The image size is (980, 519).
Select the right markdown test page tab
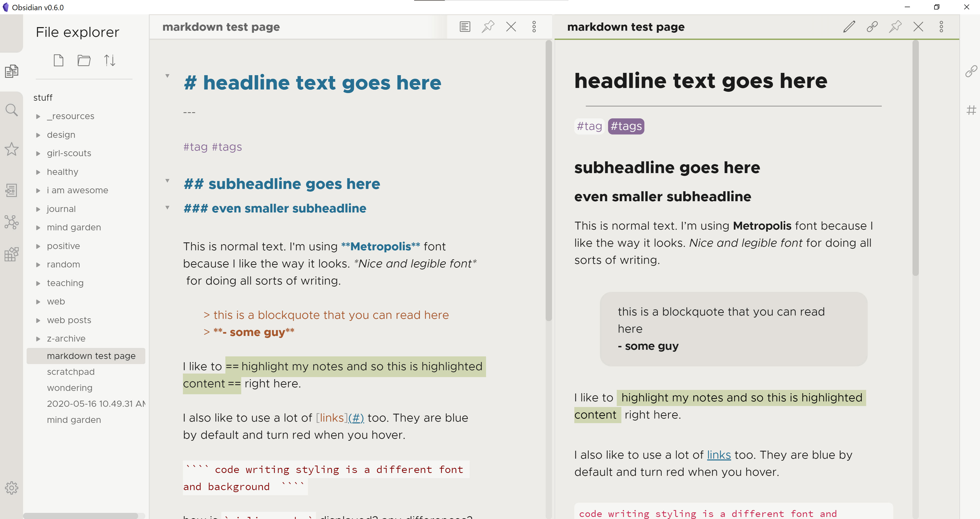625,27
